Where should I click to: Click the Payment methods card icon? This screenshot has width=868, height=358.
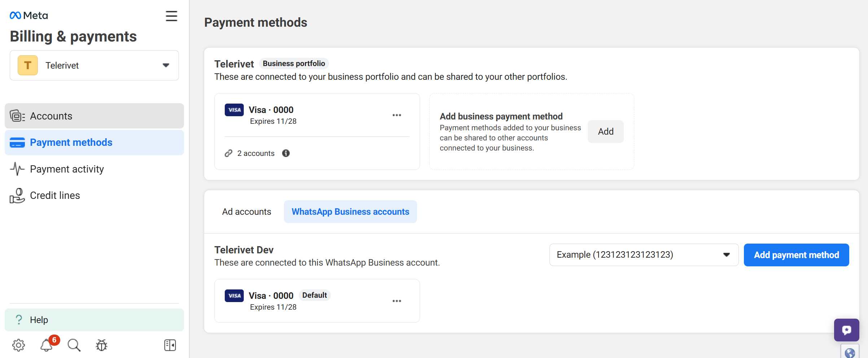[17, 143]
